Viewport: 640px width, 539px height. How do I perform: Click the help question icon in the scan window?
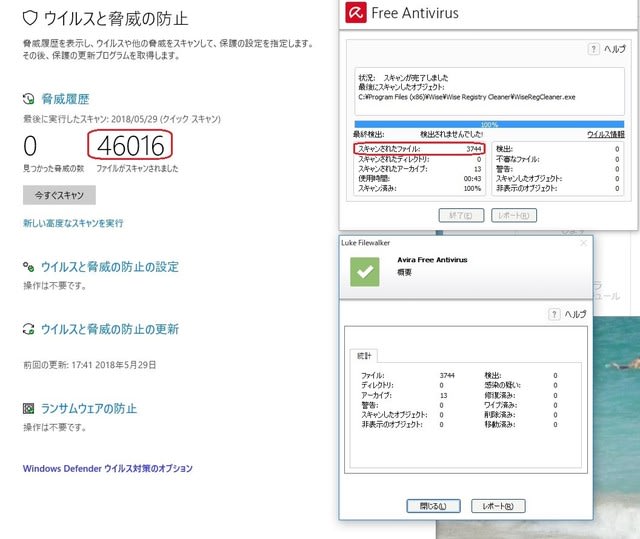(x=593, y=49)
